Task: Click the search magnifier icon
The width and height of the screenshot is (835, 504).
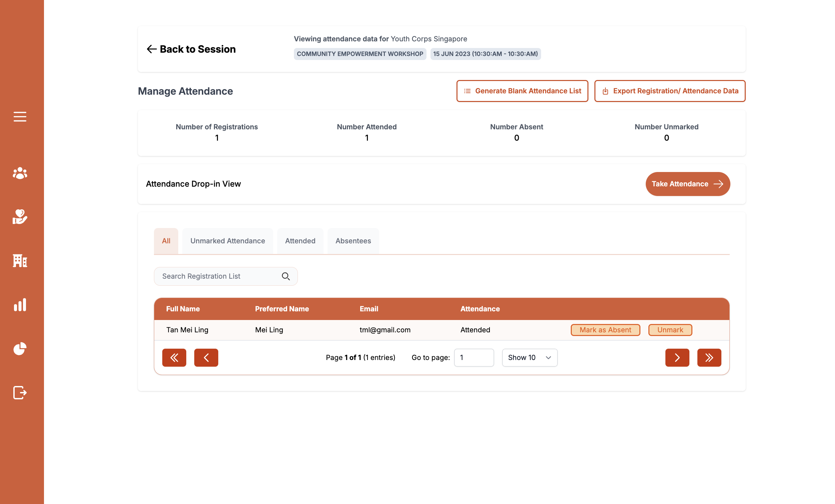Action: 286,276
